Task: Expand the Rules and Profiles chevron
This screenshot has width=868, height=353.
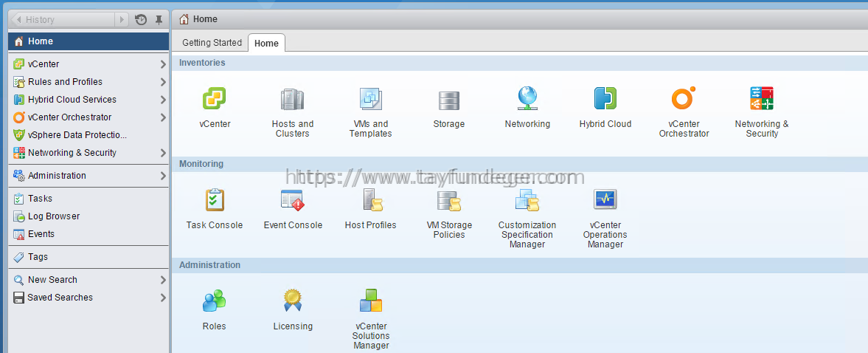Action: click(163, 82)
